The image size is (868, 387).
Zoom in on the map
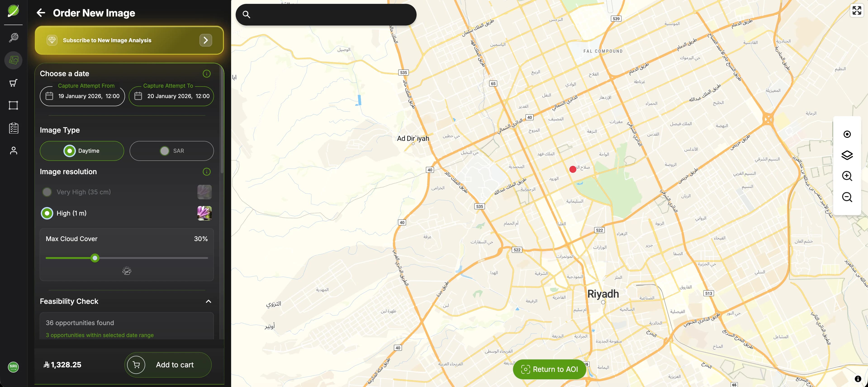pos(847,176)
